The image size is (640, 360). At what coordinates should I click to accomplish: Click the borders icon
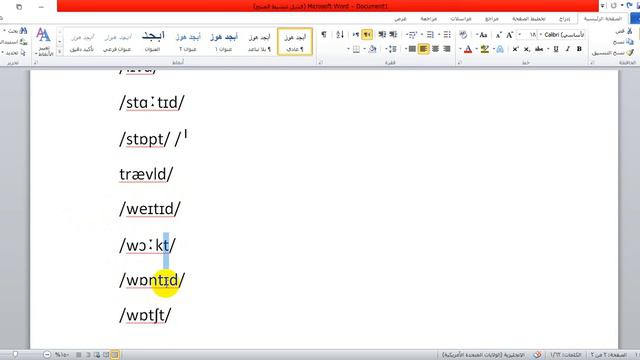(x=356, y=49)
